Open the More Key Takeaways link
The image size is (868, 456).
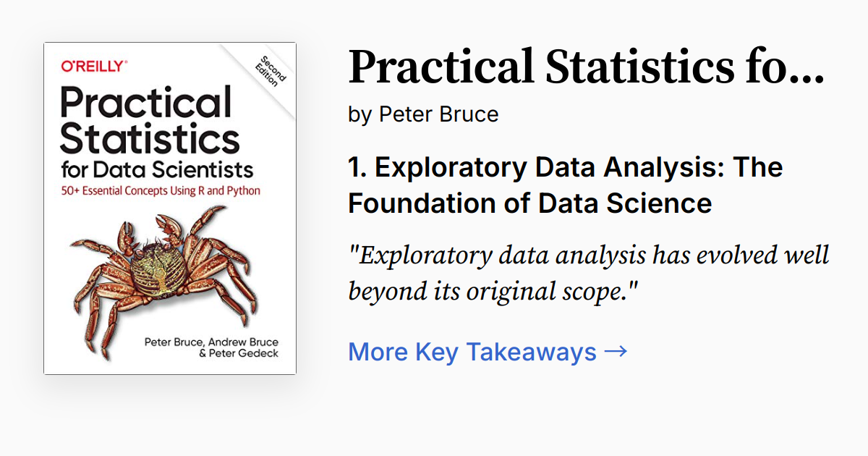click(x=488, y=352)
